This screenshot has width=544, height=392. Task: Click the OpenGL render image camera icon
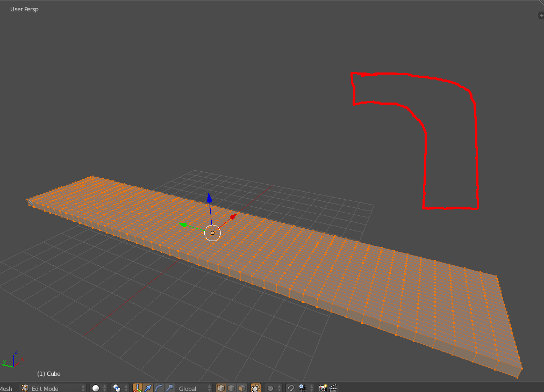(323, 388)
